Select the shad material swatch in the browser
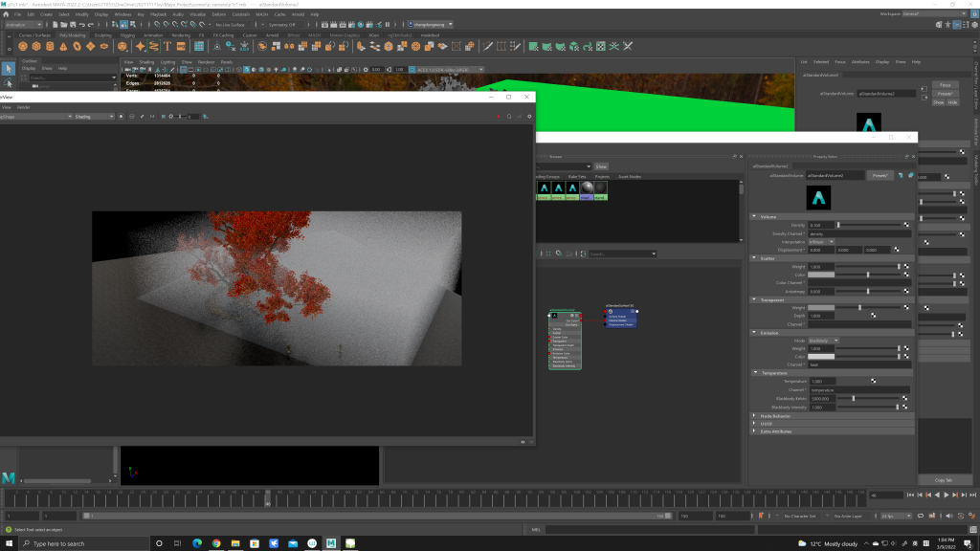The height and width of the screenshot is (551, 980). pos(586,189)
